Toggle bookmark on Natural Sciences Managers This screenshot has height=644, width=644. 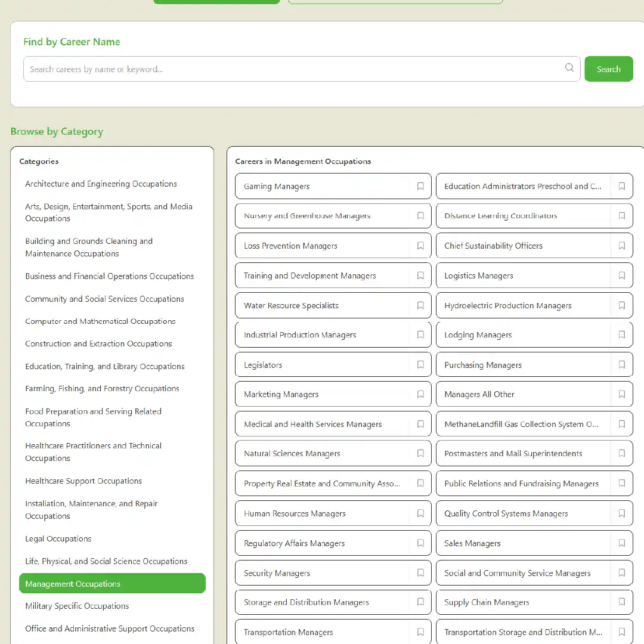point(420,454)
